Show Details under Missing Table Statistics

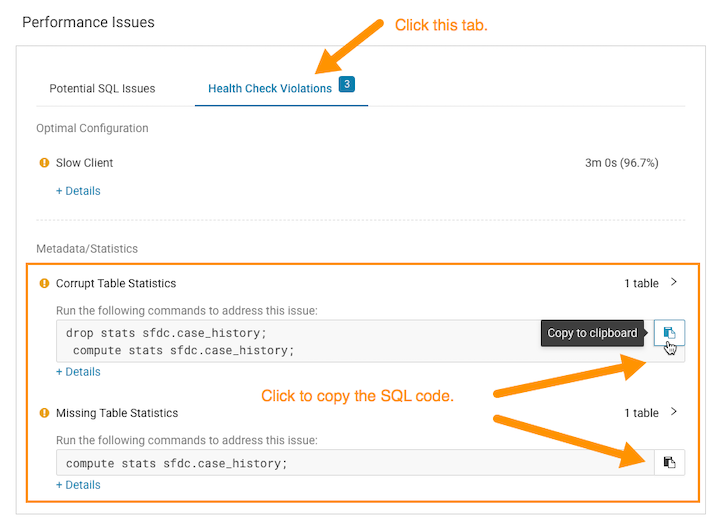(x=78, y=485)
